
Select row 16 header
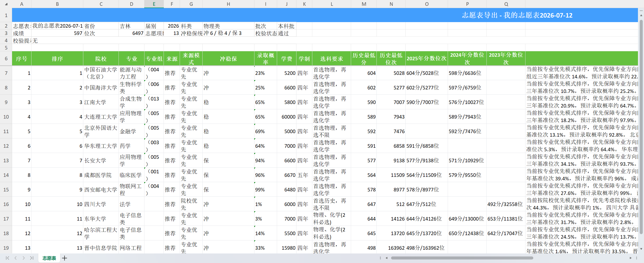(6, 204)
